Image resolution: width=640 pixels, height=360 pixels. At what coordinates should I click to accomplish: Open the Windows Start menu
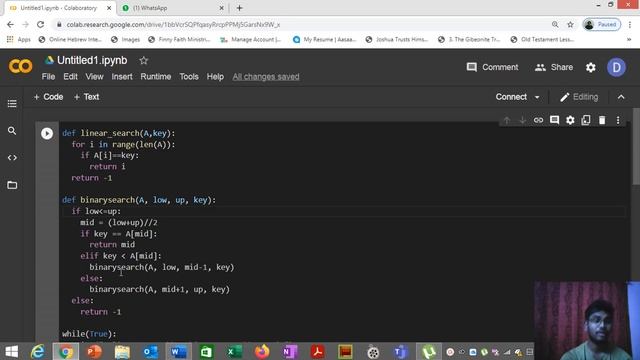point(11,351)
